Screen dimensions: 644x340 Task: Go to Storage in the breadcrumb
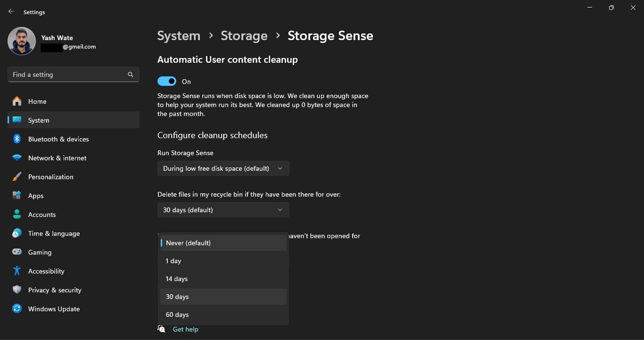pyautogui.click(x=244, y=36)
